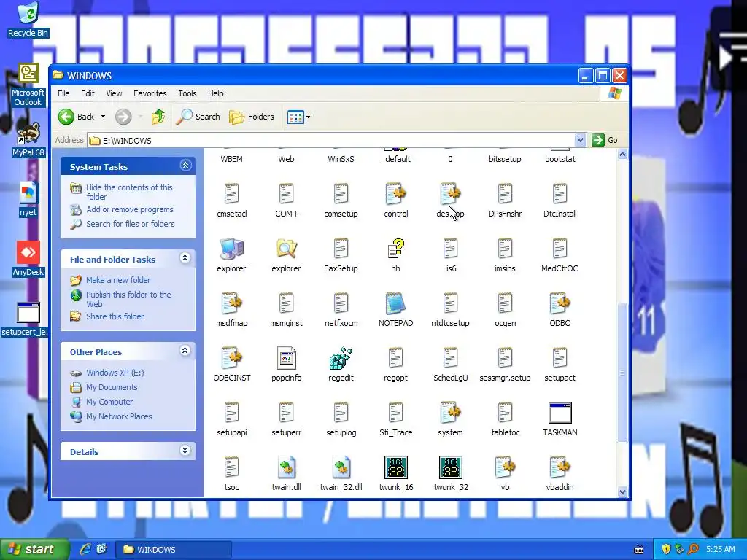747x560 pixels.
Task: Collapse the Other Places panel
Action: coord(185,351)
